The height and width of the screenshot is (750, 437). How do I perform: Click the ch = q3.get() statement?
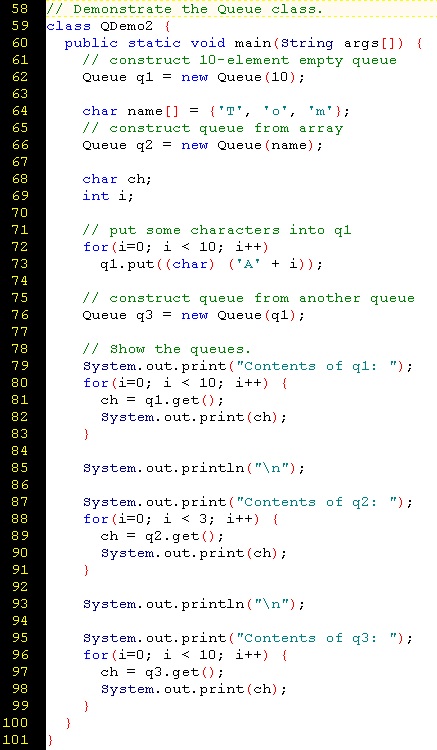tap(162, 672)
